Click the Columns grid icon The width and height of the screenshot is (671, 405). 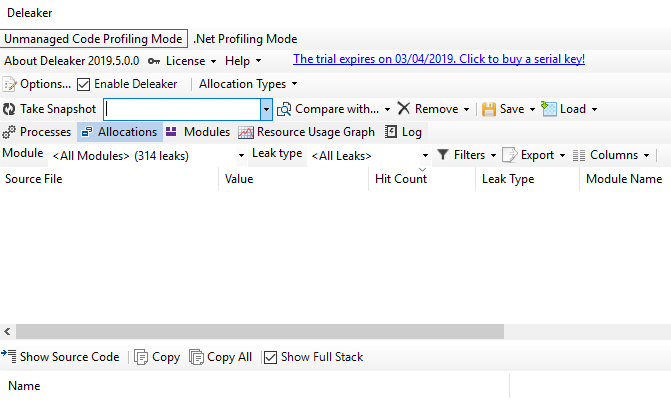point(579,155)
